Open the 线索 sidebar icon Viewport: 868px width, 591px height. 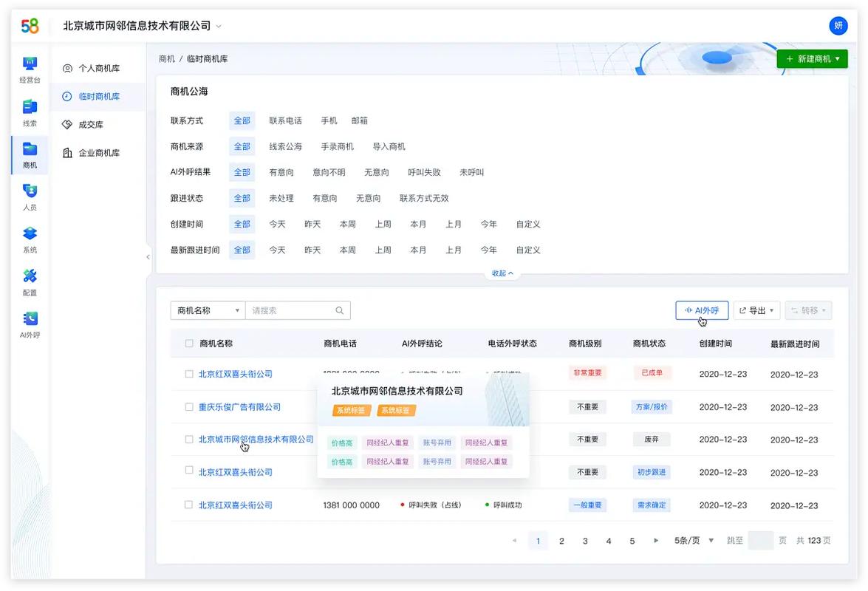(x=30, y=106)
